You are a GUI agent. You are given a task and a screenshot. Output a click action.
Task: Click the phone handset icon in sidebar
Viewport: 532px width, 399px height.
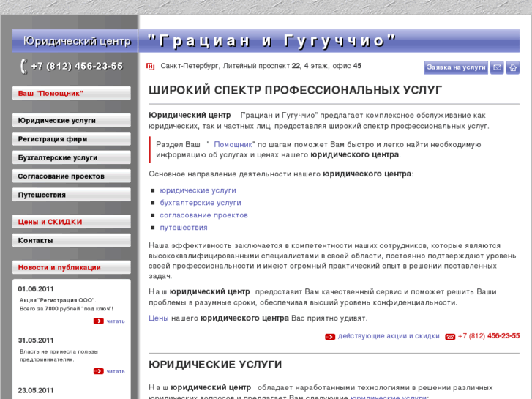coord(23,66)
